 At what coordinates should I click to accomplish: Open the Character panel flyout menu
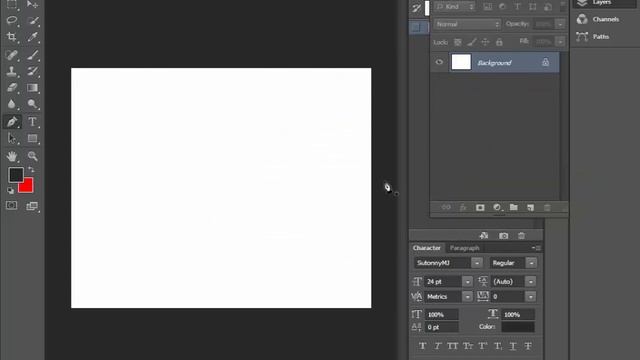(x=537, y=248)
